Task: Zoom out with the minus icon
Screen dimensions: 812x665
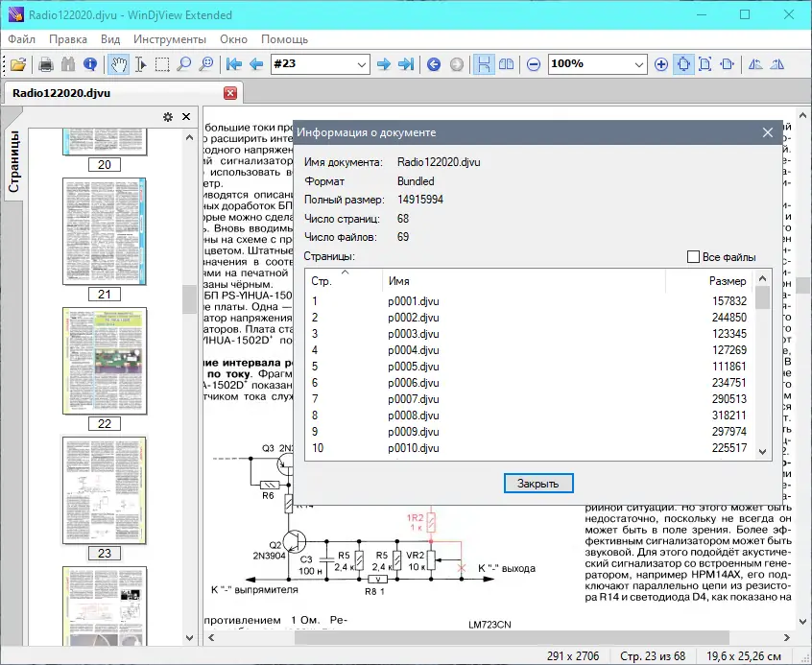Action: 534,64
